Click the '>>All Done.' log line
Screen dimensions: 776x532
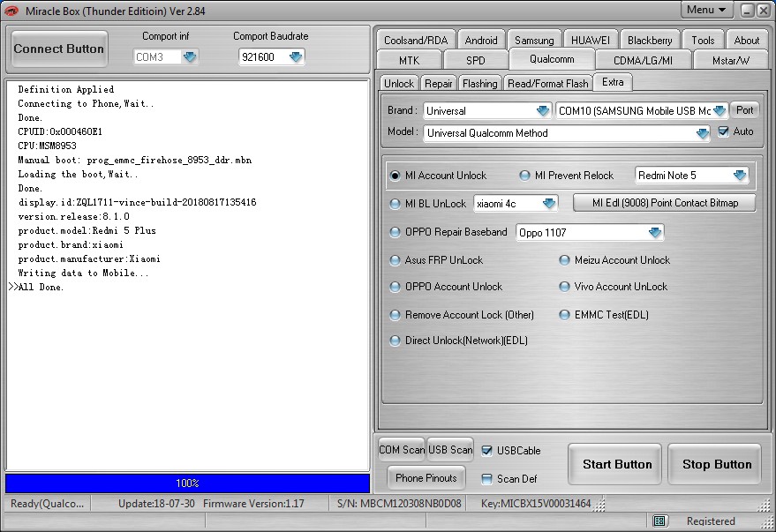35,287
